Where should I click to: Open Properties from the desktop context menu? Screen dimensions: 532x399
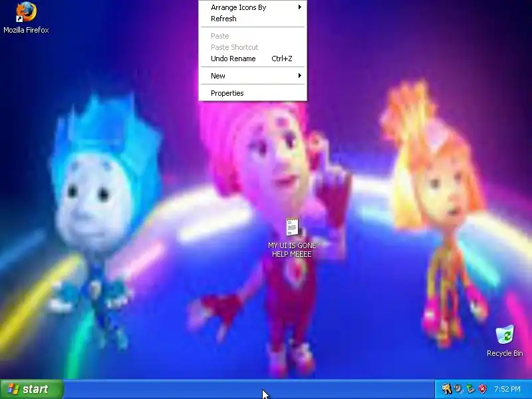(x=253, y=93)
